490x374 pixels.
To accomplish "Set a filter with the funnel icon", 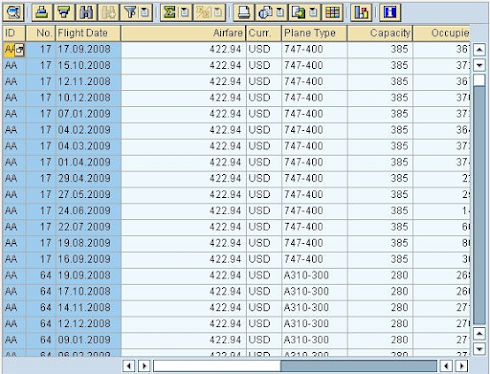I will point(130,13).
